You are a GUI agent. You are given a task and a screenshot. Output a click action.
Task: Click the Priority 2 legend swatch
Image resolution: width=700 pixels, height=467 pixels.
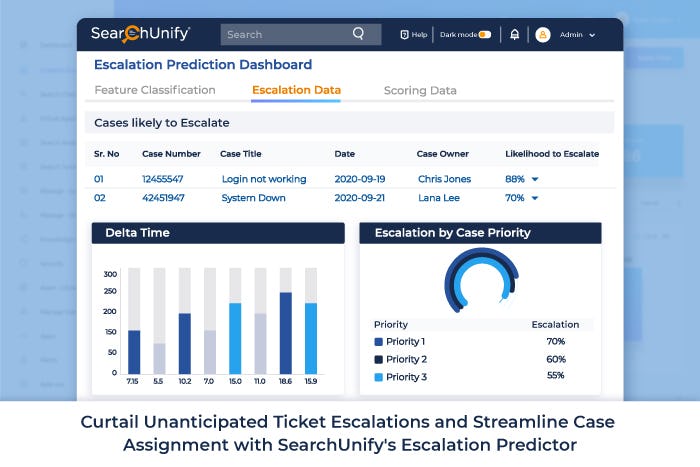(379, 359)
